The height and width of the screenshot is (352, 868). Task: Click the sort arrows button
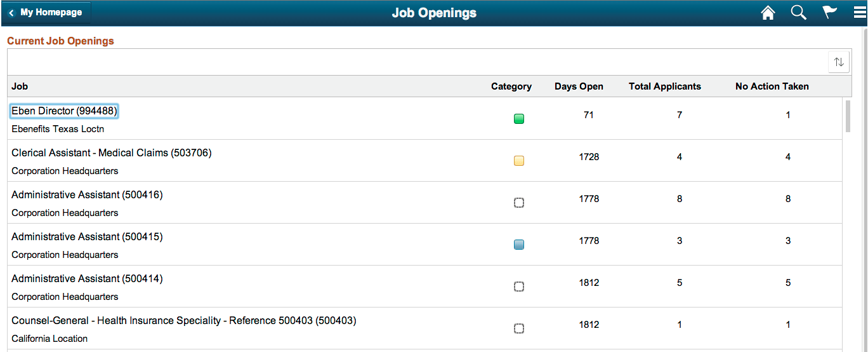pos(839,62)
